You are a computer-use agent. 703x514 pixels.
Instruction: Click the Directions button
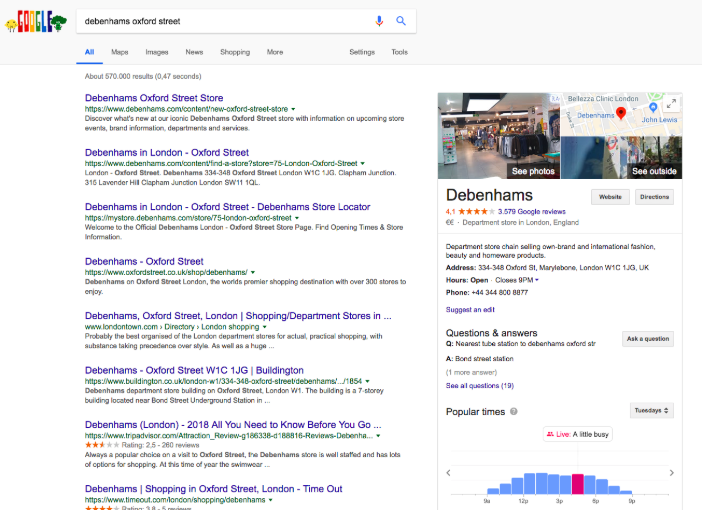pyautogui.click(x=654, y=197)
